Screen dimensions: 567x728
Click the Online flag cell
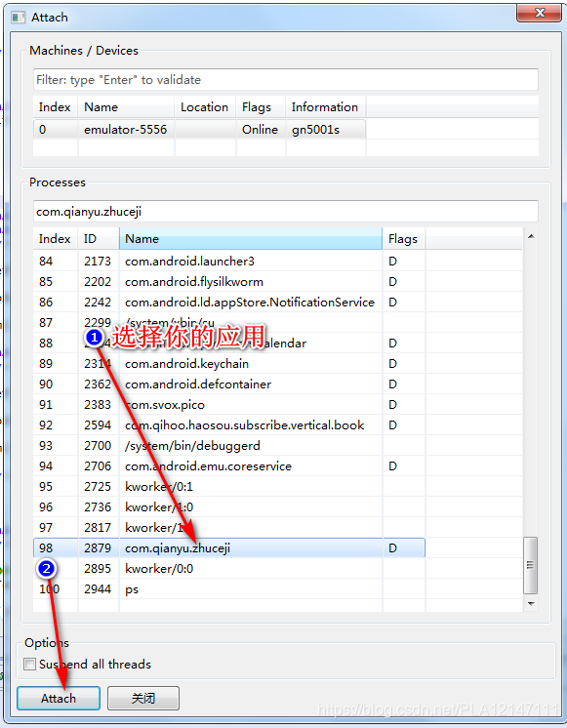point(261,129)
